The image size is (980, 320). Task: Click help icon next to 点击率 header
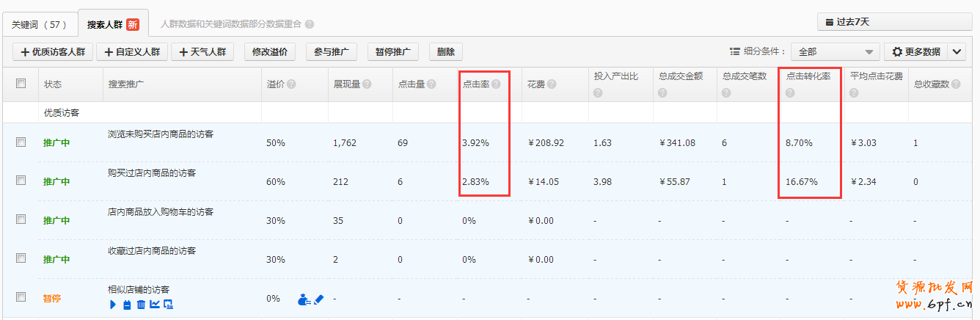point(496,84)
